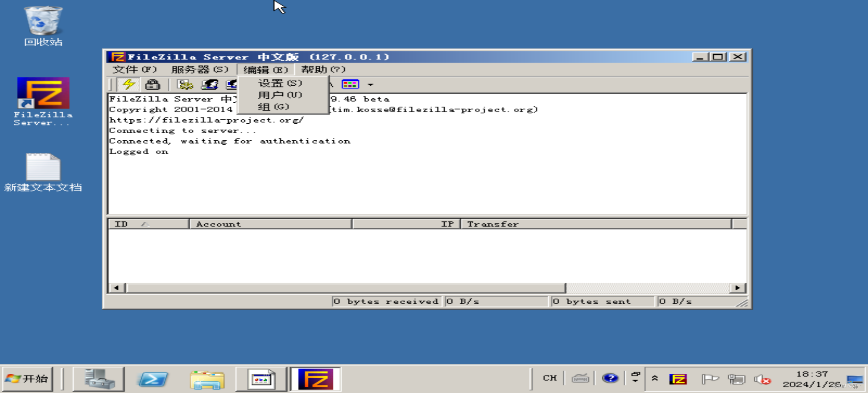This screenshot has width=868, height=393.
Task: Click the lightning bolt connect toolbar icon
Action: (x=129, y=84)
